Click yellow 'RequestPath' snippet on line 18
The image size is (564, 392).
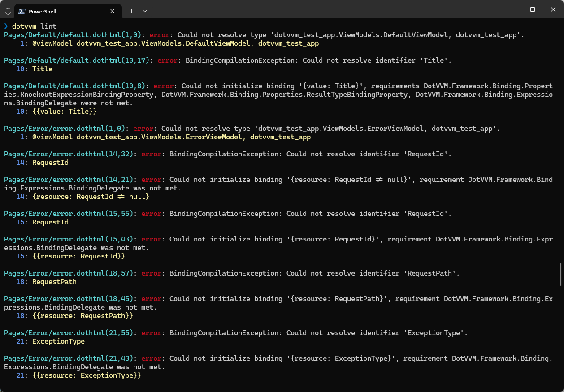coord(54,282)
